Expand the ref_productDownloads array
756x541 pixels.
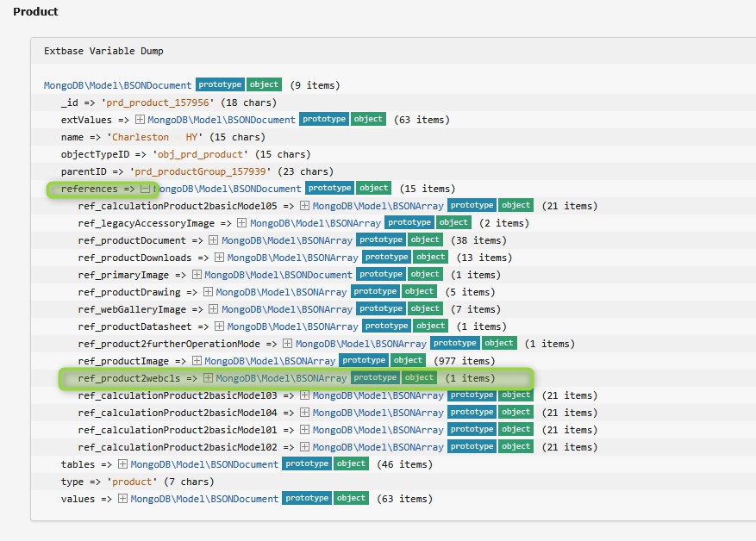(x=220, y=258)
